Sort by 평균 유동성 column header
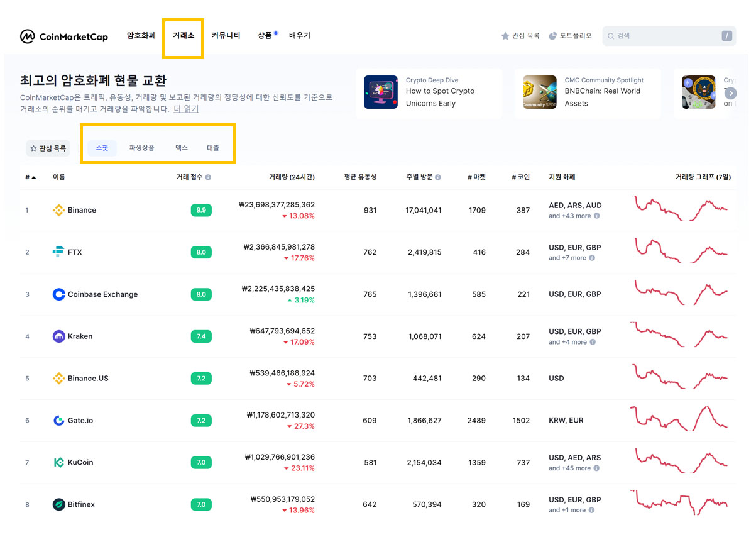756x542 pixels. 360,177
